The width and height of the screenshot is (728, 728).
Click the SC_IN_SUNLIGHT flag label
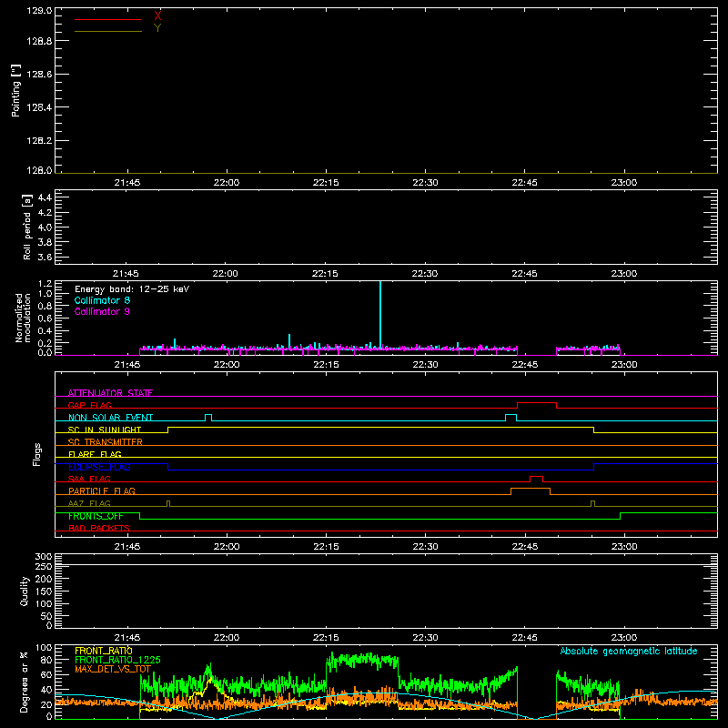105,430
